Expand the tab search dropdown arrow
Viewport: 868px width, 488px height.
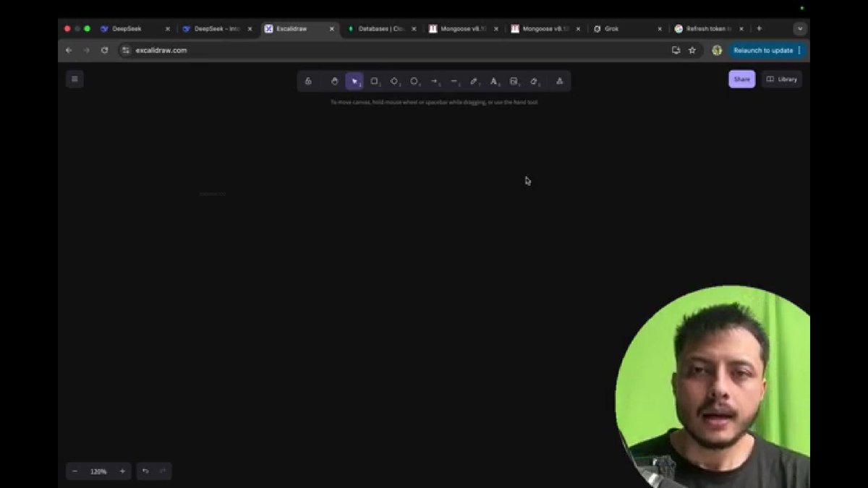tap(799, 29)
